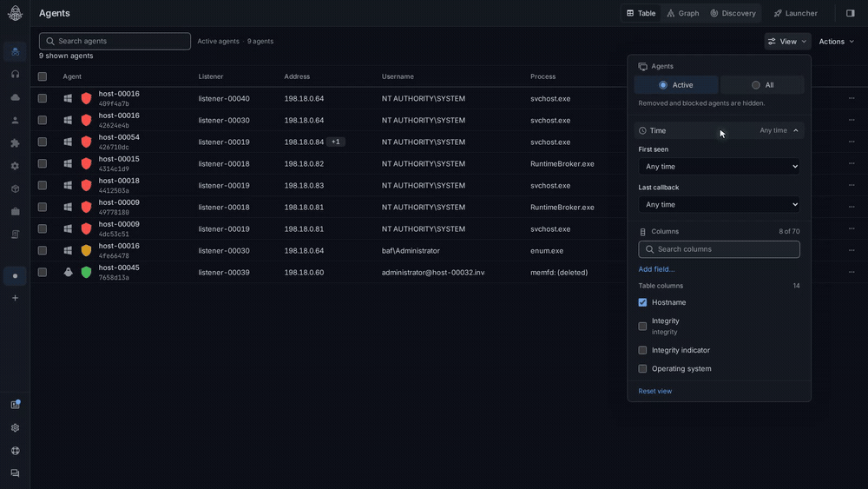Open the puzzle piece extensions icon

tap(15, 143)
